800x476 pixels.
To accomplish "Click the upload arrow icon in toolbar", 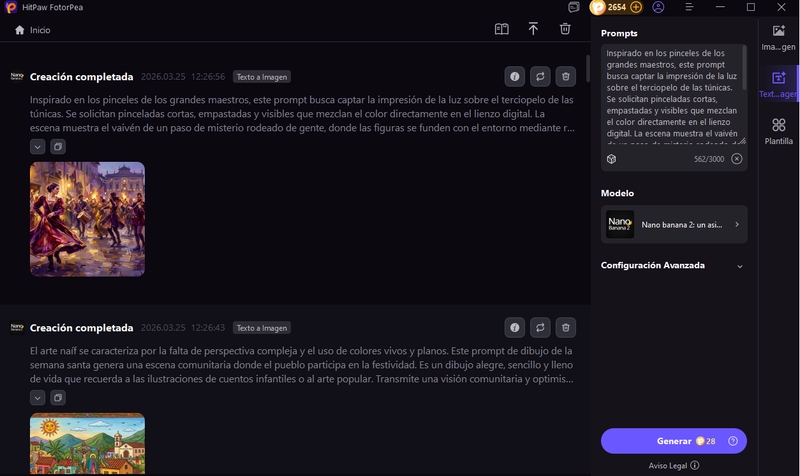I will pos(533,29).
